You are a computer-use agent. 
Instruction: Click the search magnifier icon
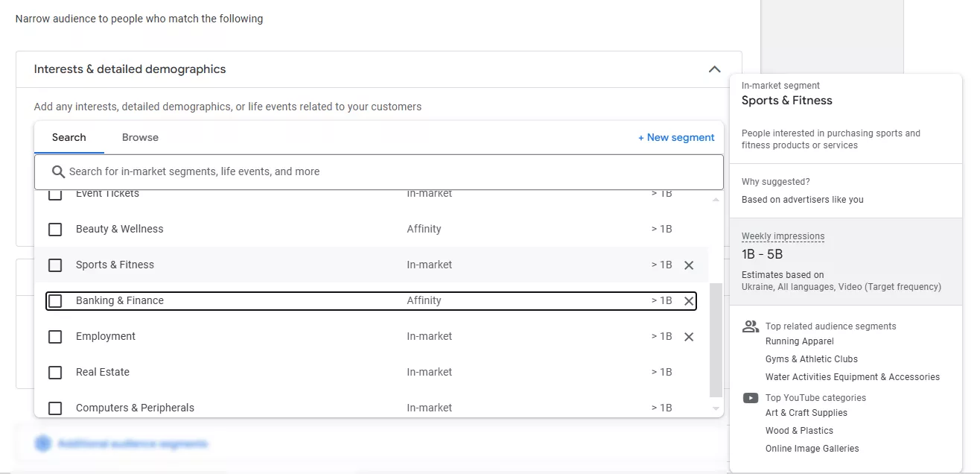tap(58, 172)
